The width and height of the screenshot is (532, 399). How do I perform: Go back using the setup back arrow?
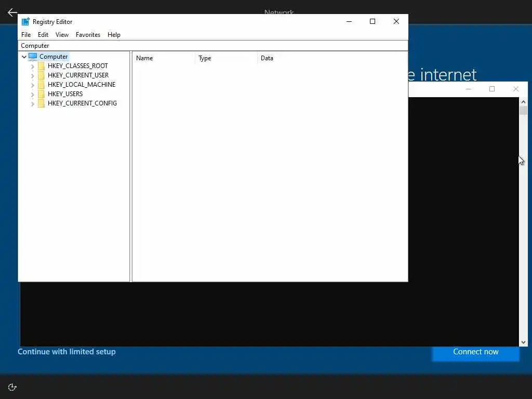[x=12, y=12]
